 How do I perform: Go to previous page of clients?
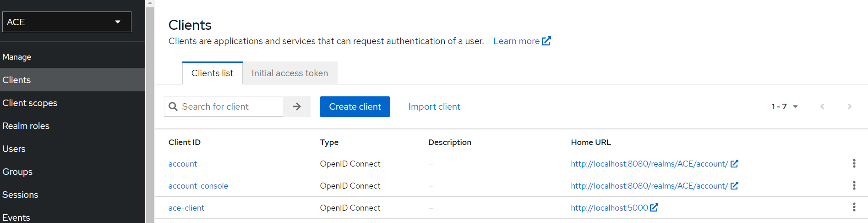click(822, 106)
